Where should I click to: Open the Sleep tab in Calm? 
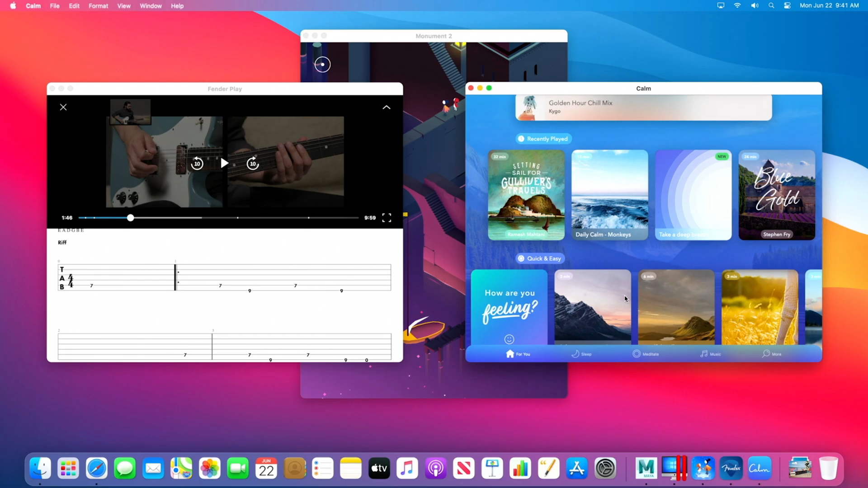pos(581,354)
